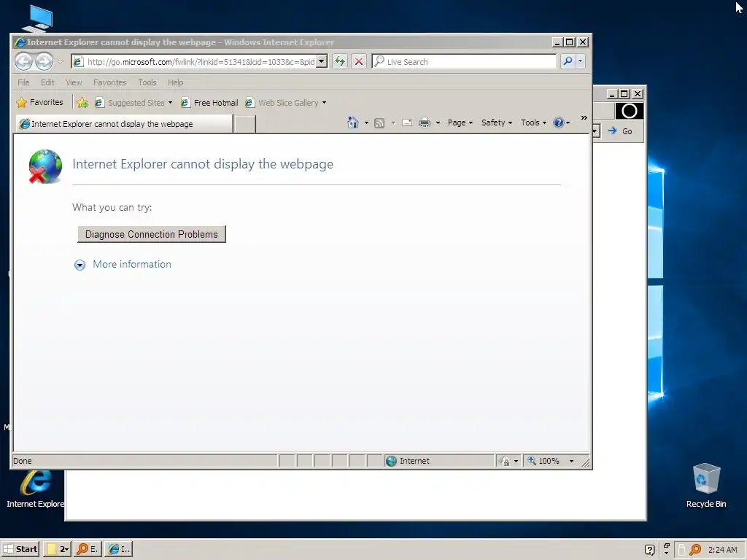
Task: Add to Favorites bar star icon
Action: 82,102
